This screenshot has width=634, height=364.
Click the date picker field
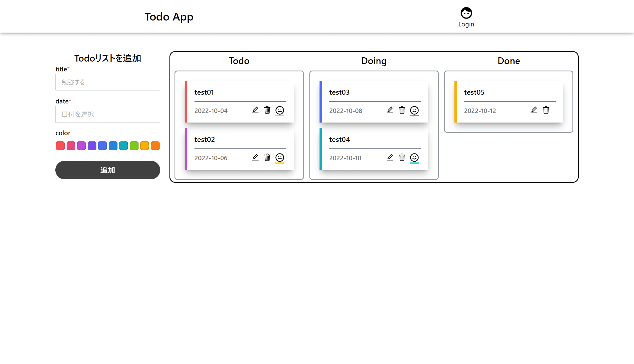108,114
